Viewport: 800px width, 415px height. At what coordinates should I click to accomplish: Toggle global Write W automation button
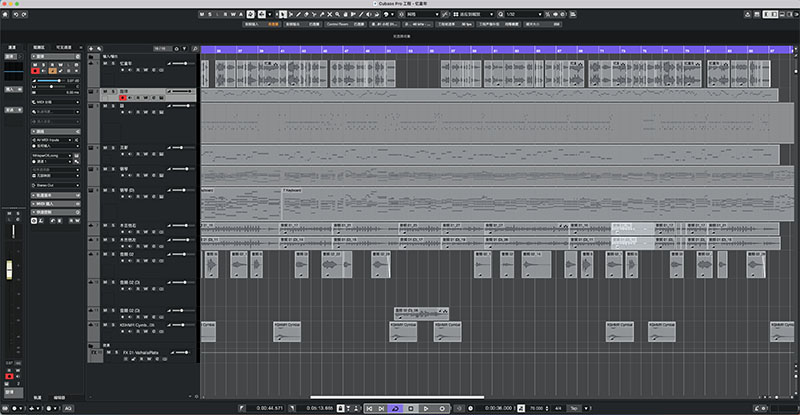pyautogui.click(x=233, y=14)
